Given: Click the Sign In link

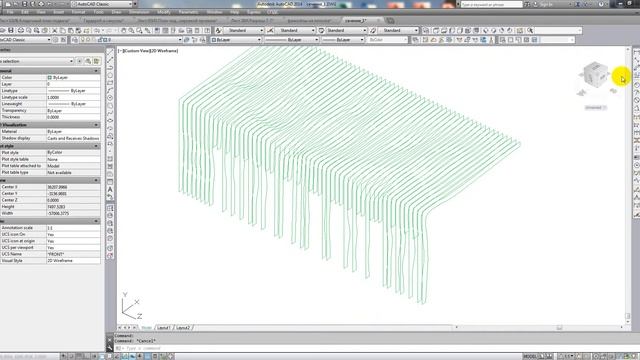Looking at the screenshot, I should [x=546, y=4].
